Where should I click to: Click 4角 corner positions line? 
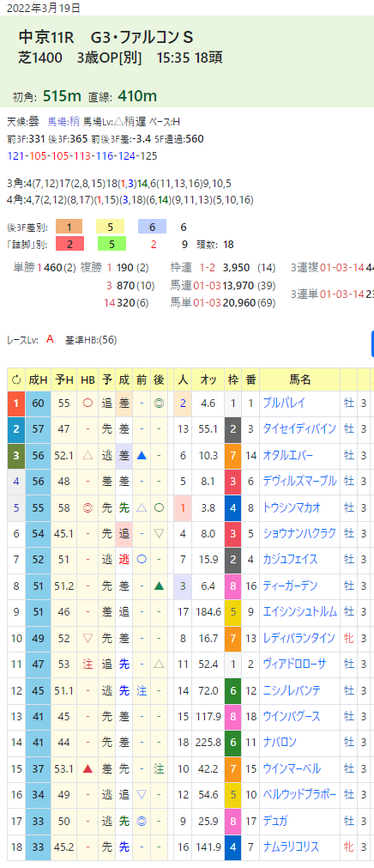[x=130, y=200]
